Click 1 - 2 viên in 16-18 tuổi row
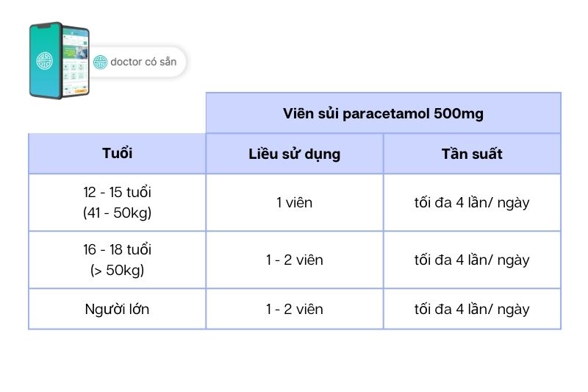Image resolution: width=588 pixels, height=392 pixels. [294, 260]
